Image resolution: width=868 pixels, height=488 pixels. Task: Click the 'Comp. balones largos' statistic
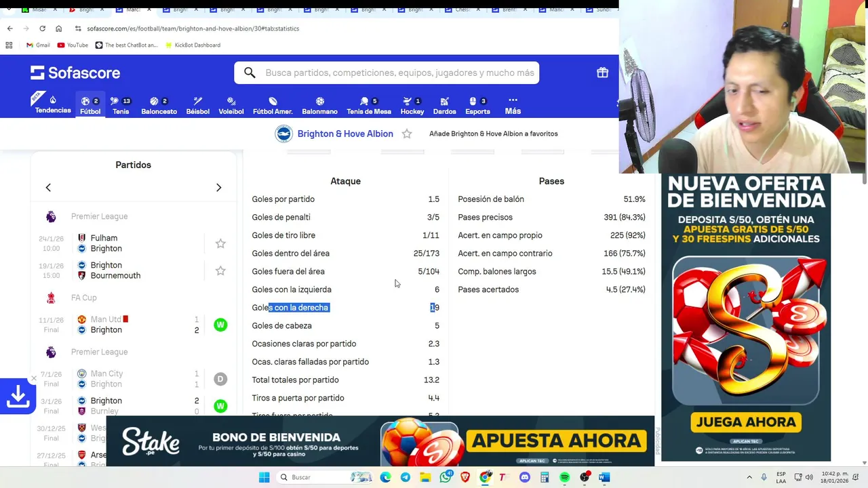(551, 271)
